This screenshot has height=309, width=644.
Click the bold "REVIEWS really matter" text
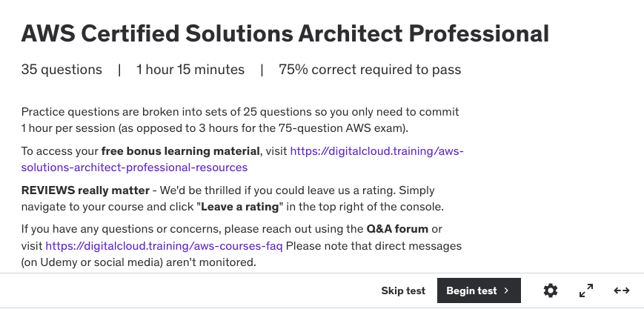(x=85, y=190)
